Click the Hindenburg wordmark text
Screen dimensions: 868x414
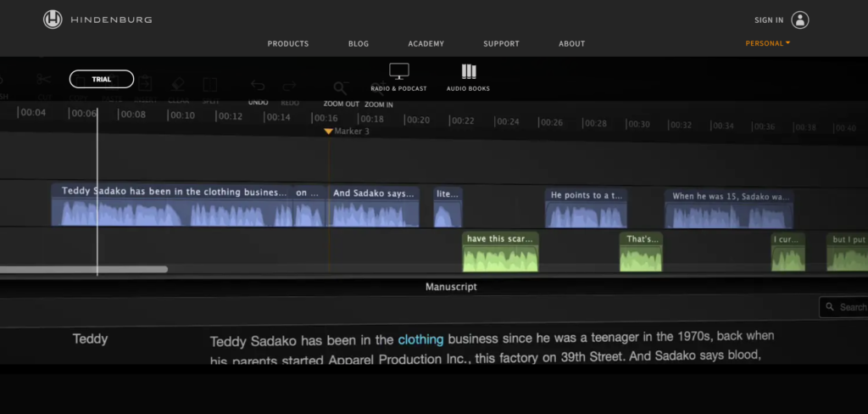coord(111,20)
